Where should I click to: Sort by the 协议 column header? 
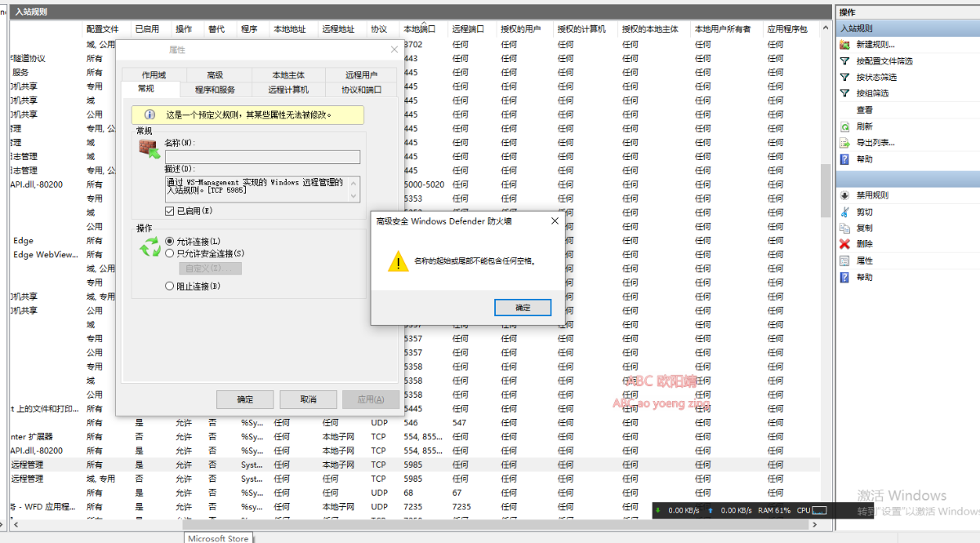click(384, 29)
